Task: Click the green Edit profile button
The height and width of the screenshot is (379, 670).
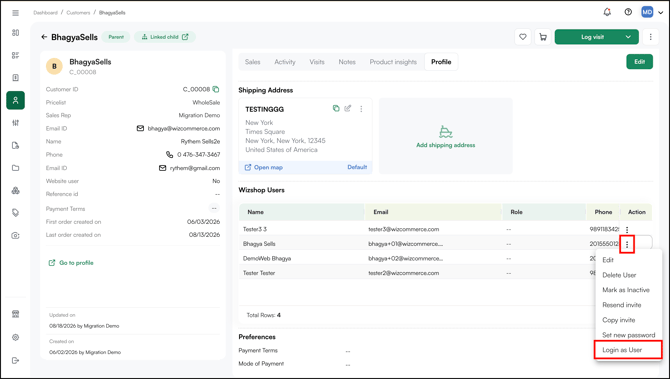Action: coord(639,62)
